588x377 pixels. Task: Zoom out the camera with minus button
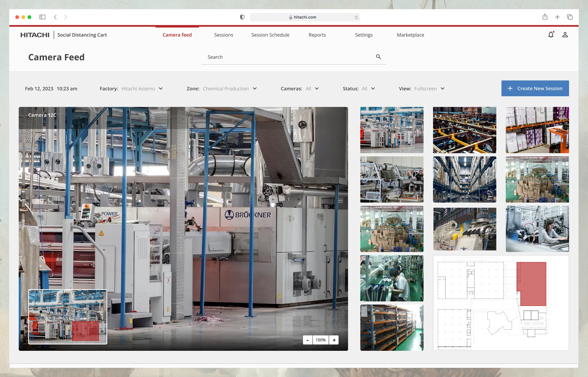pyautogui.click(x=307, y=340)
